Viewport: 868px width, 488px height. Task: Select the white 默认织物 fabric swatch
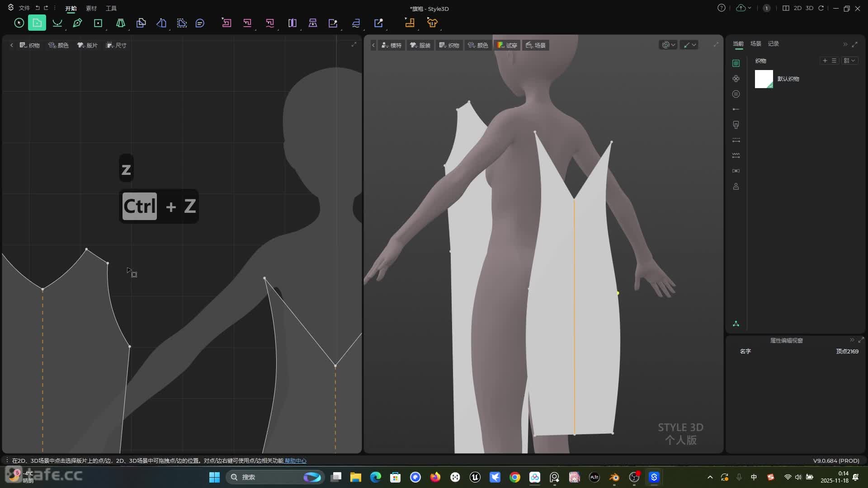pyautogui.click(x=764, y=79)
